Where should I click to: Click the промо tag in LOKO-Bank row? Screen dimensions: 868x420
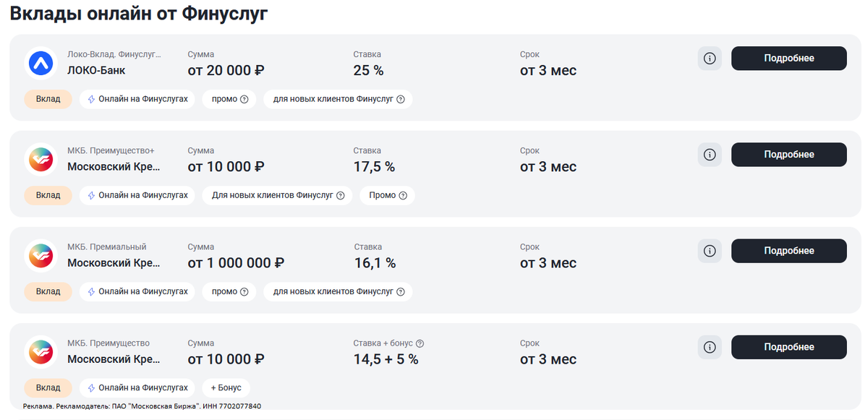229,99
